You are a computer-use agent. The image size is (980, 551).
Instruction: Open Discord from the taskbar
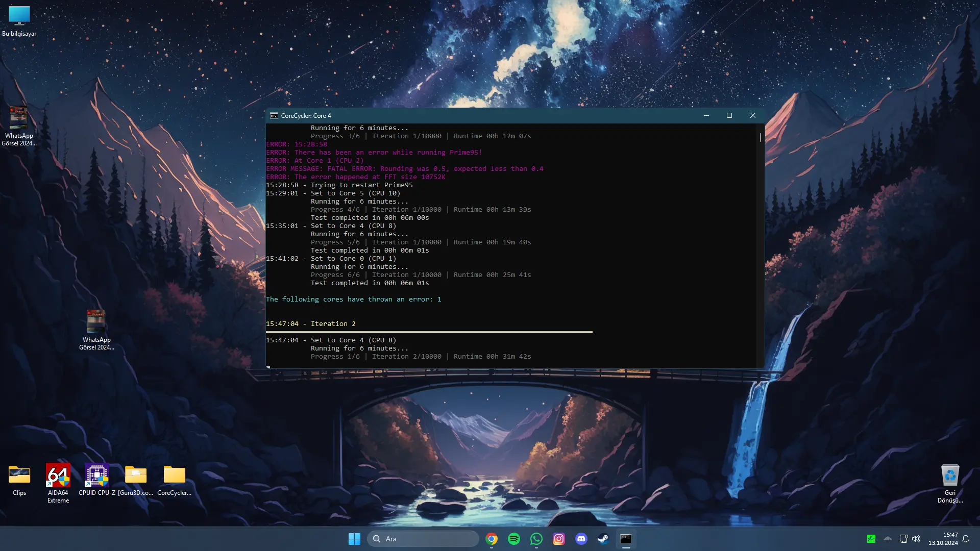point(581,539)
